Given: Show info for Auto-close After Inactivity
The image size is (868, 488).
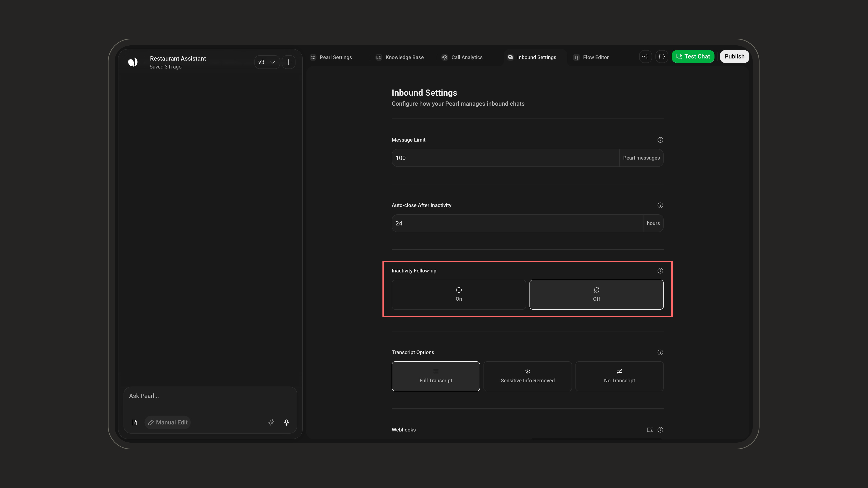Looking at the screenshot, I should tap(660, 205).
